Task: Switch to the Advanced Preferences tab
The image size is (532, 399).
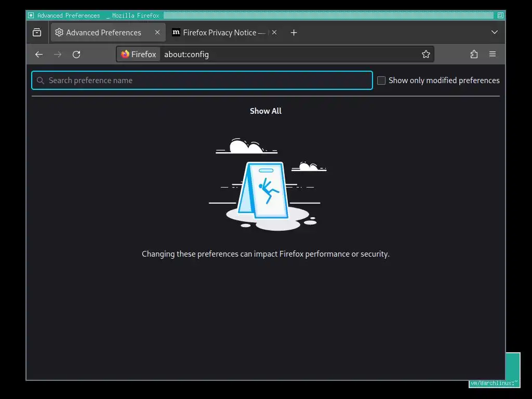Action: pos(108,33)
